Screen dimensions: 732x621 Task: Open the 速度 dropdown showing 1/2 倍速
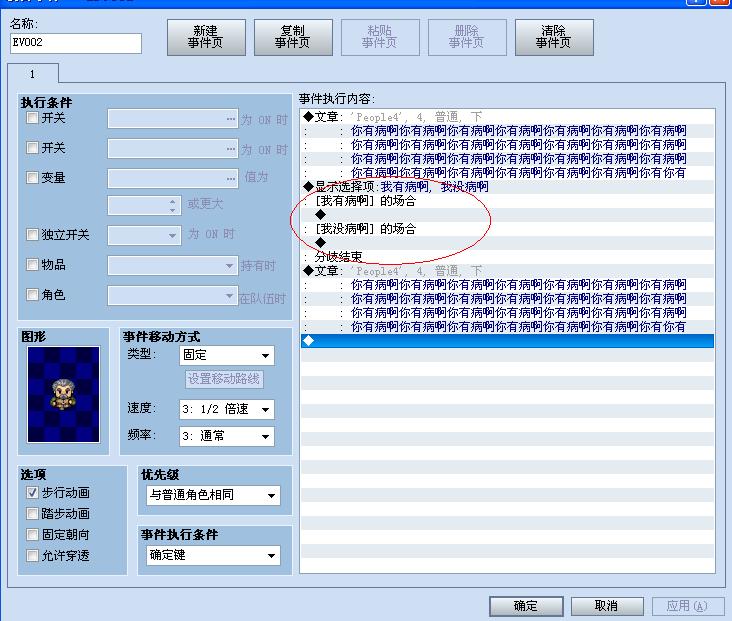pos(226,409)
